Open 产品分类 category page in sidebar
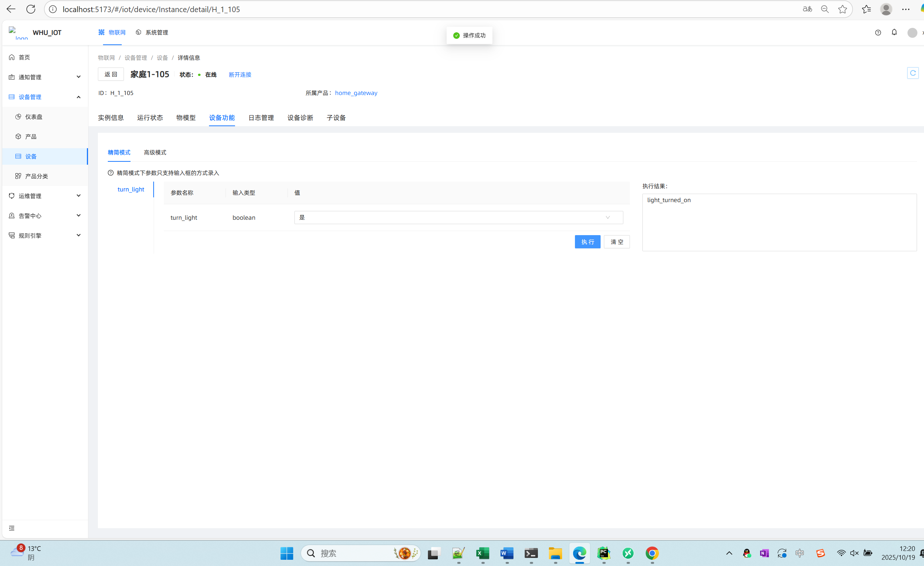The width and height of the screenshot is (924, 566). pyautogui.click(x=36, y=176)
